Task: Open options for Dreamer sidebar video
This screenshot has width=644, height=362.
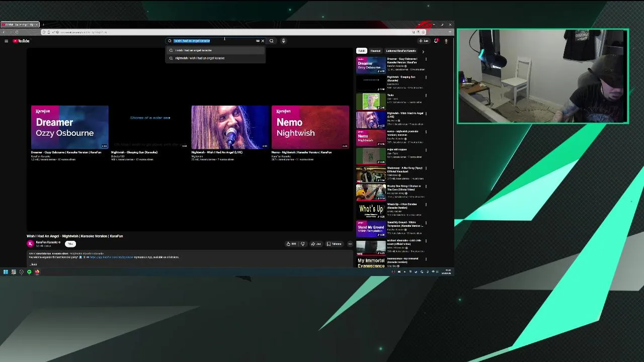Action: coord(426,59)
